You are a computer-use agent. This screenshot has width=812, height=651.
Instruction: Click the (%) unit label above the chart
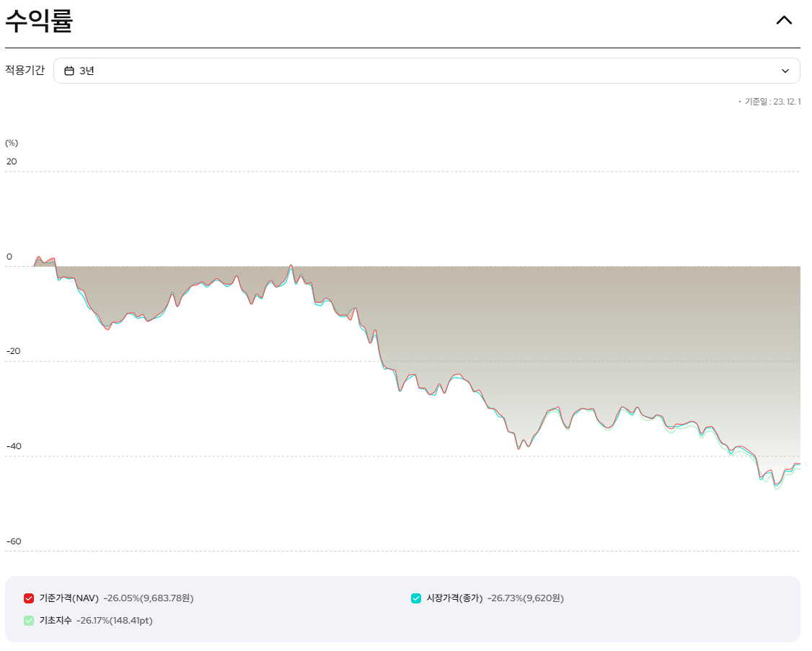(x=12, y=143)
